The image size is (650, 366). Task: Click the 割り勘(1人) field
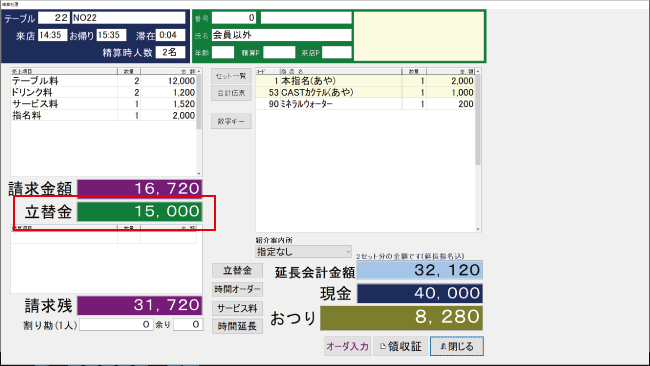click(x=116, y=325)
